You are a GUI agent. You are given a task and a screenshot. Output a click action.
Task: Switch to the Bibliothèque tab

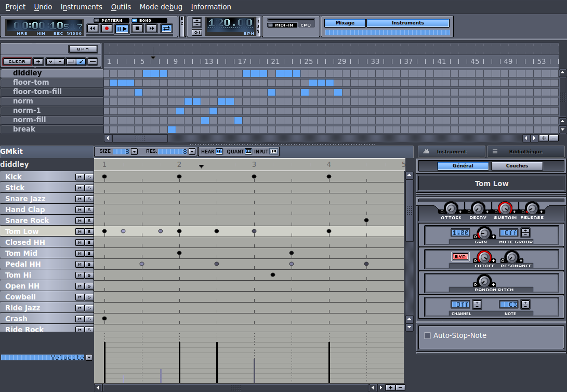pyautogui.click(x=525, y=152)
